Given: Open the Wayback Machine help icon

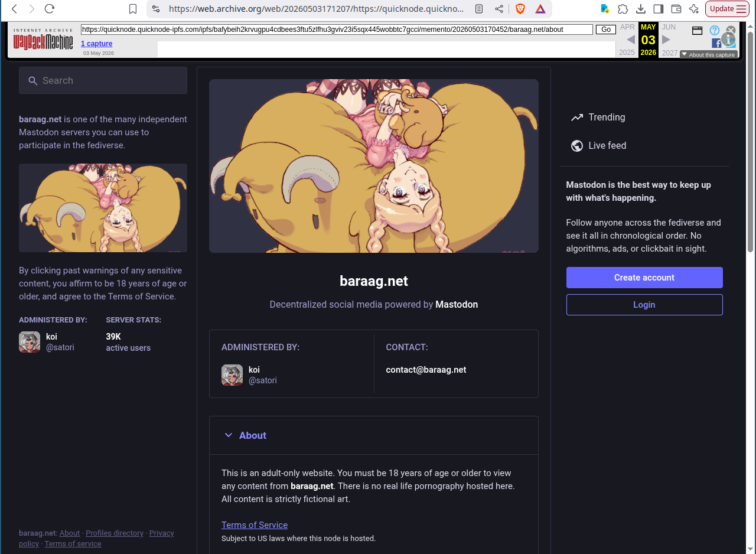Looking at the screenshot, I should (715, 30).
